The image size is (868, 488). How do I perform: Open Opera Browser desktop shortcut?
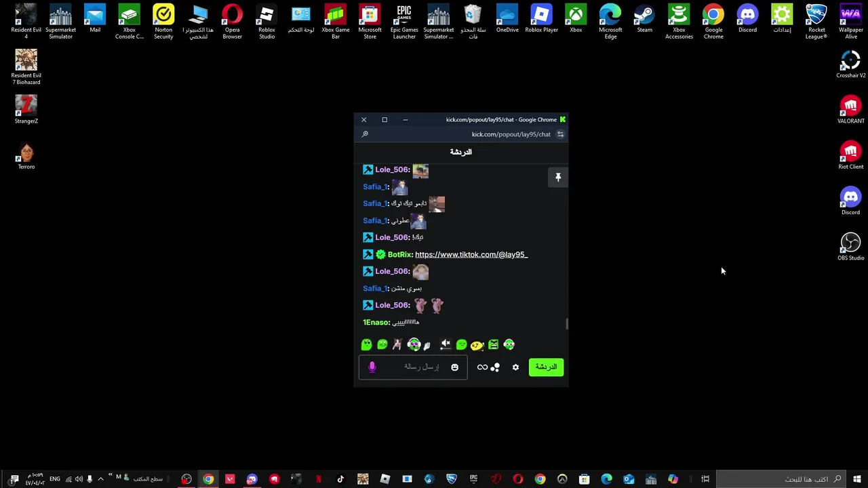232,22
